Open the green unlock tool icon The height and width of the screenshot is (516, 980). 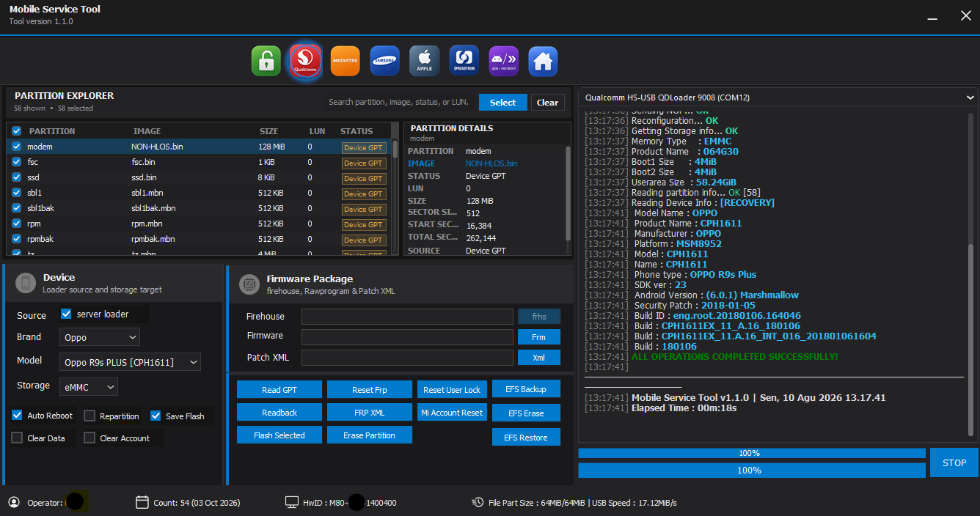pos(266,61)
